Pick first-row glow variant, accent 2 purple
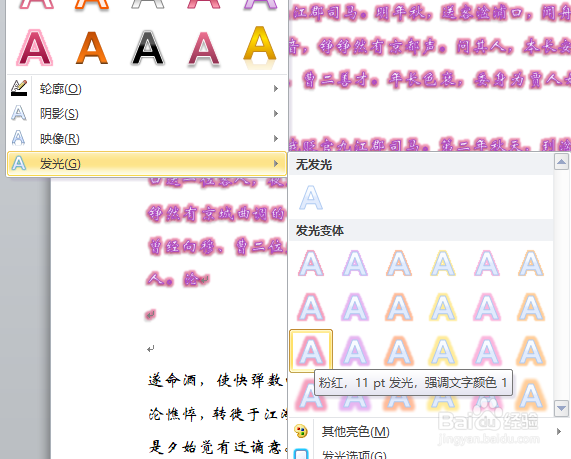The image size is (571, 459). (x=355, y=263)
